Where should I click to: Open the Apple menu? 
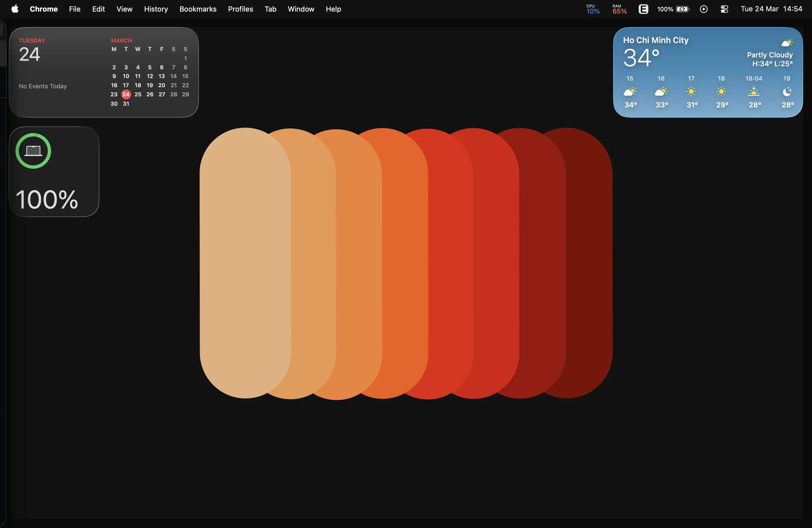pos(15,9)
